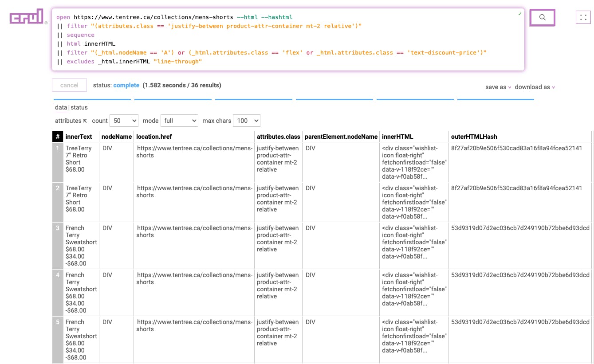Click the attributes.class column header
This screenshot has width=594, height=364.
pos(279,137)
